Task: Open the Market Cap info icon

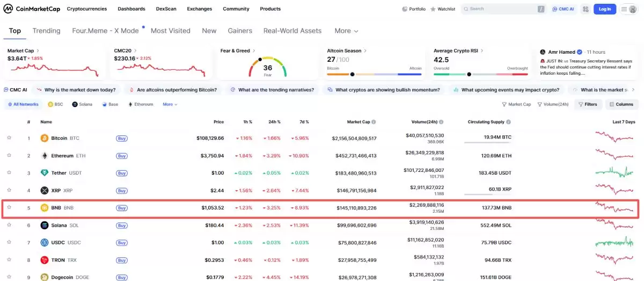Action: click(374, 122)
